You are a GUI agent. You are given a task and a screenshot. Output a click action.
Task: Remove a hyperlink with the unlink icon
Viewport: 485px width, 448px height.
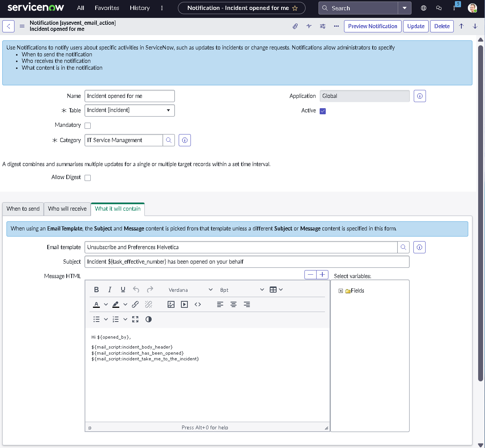pos(148,304)
